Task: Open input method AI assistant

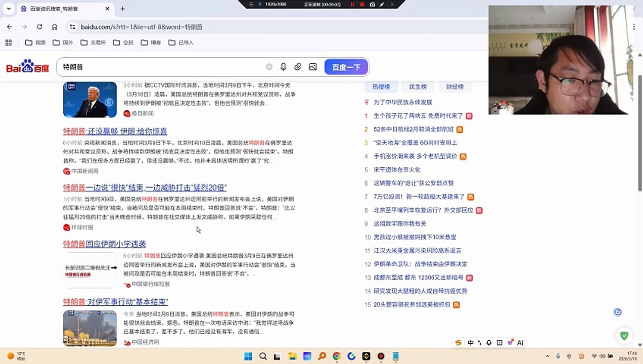Action: click(520, 343)
